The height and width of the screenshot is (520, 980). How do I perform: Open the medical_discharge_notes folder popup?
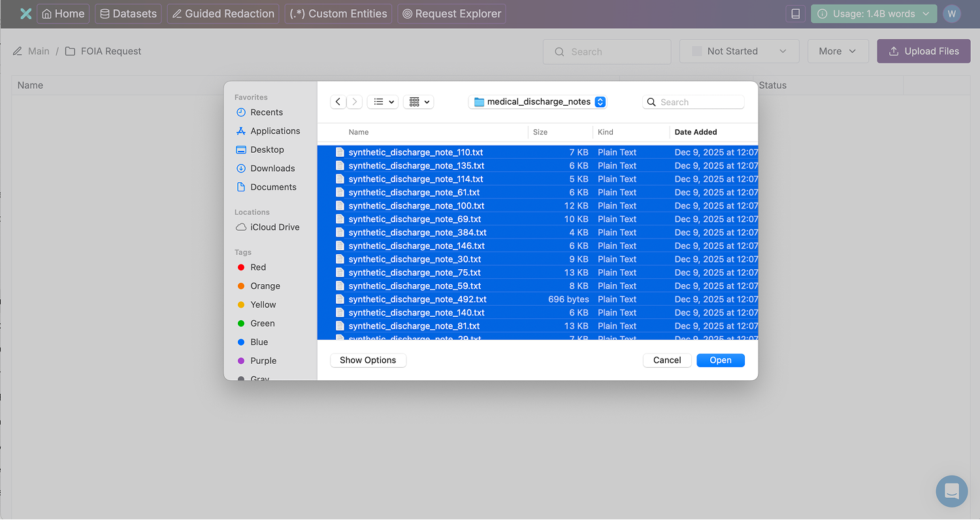538,102
